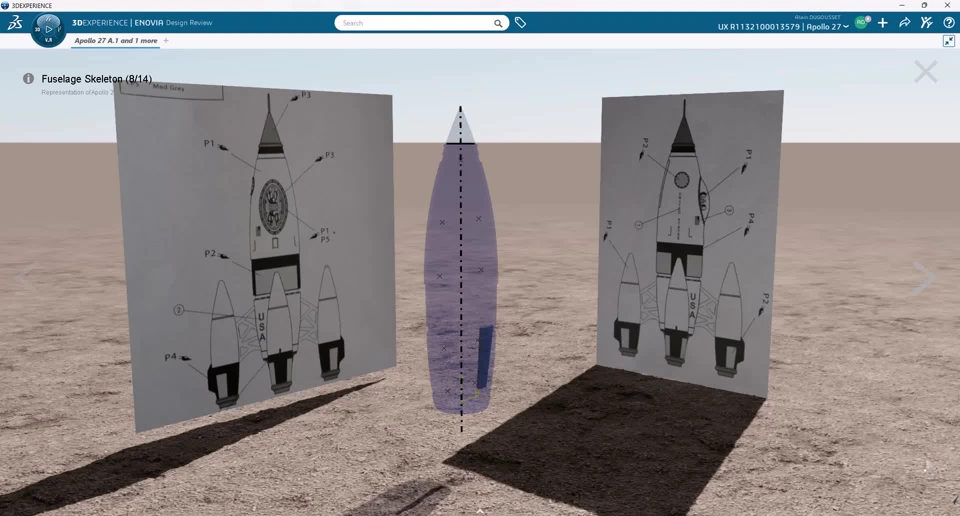Click the info icon beside Fuselage Skeleton
Screen dimensions: 960x516
pos(28,78)
